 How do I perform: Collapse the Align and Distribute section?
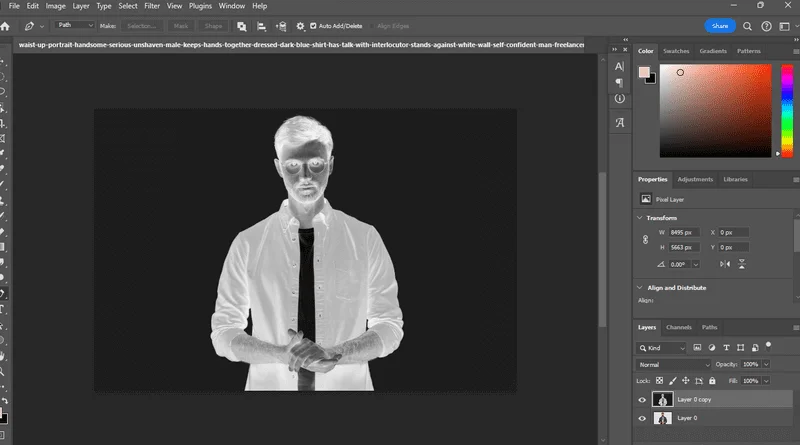(640, 287)
